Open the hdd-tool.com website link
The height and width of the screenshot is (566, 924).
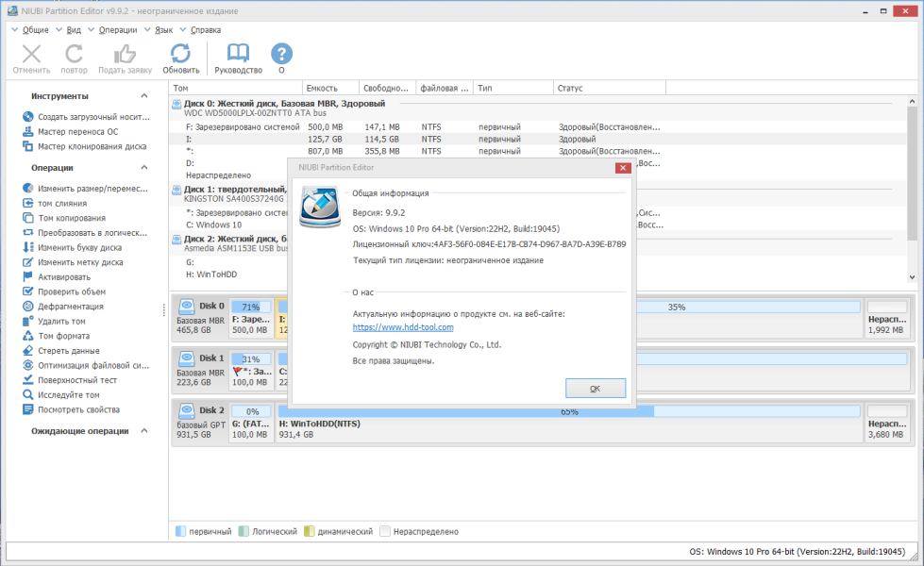403,327
